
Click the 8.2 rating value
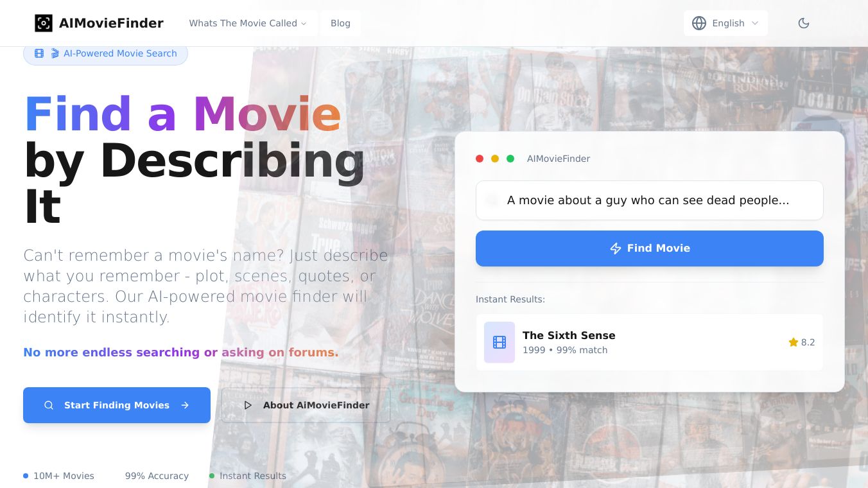coord(808,342)
